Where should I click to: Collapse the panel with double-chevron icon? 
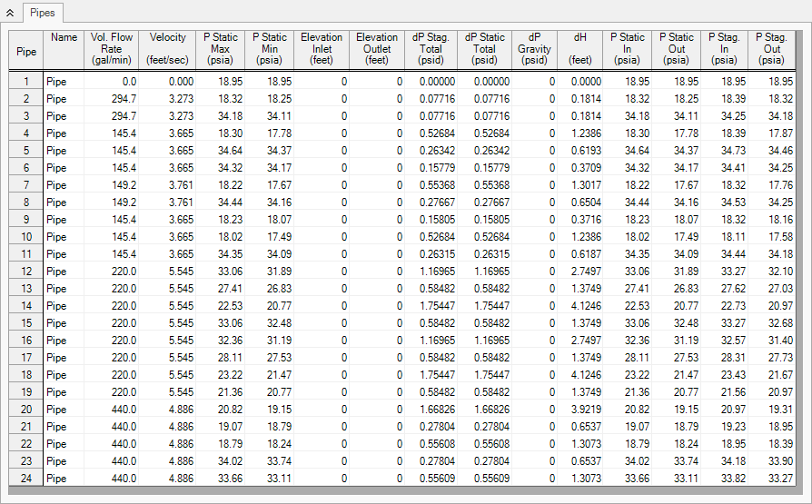pos(10,14)
